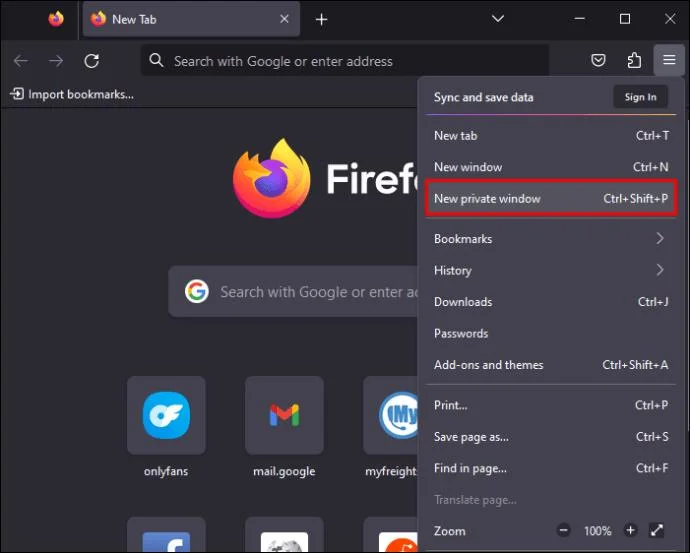Click the Firefox View icon in tab strip
The height and width of the screenshot is (553, 690).
click(56, 19)
